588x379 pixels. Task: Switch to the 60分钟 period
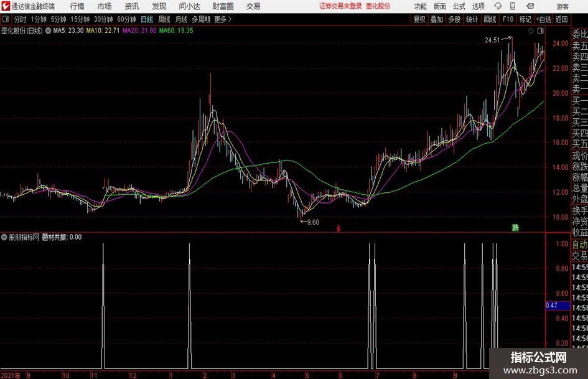tap(127, 19)
